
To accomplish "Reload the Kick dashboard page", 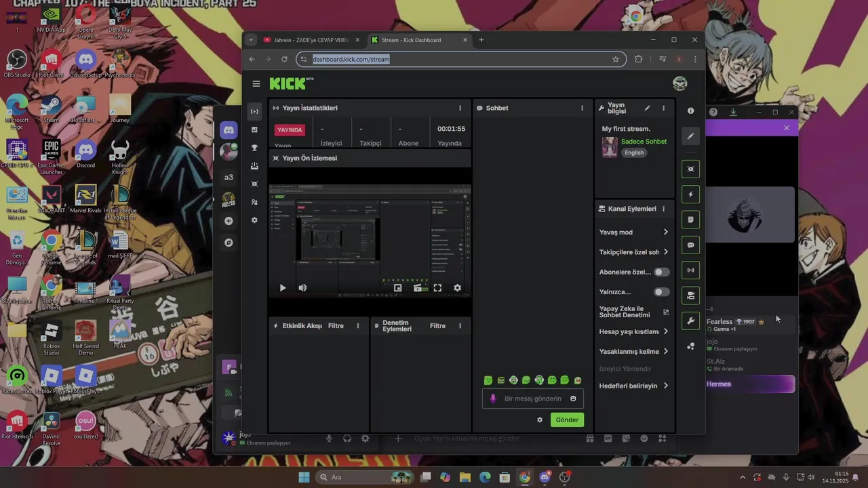I will pos(284,59).
